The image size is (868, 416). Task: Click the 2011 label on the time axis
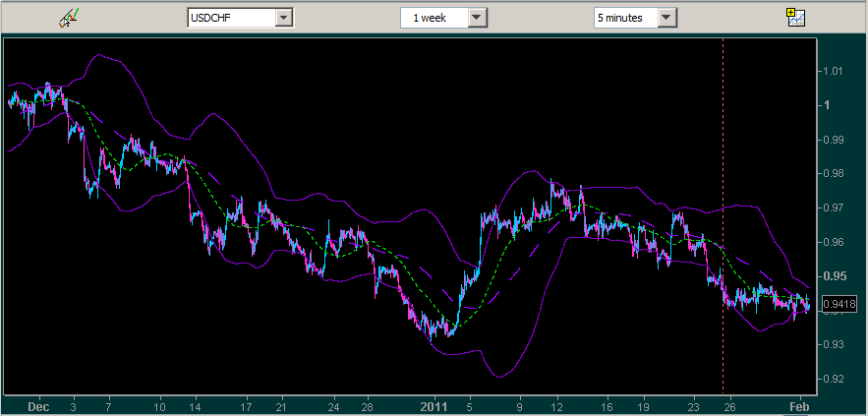[434, 405]
